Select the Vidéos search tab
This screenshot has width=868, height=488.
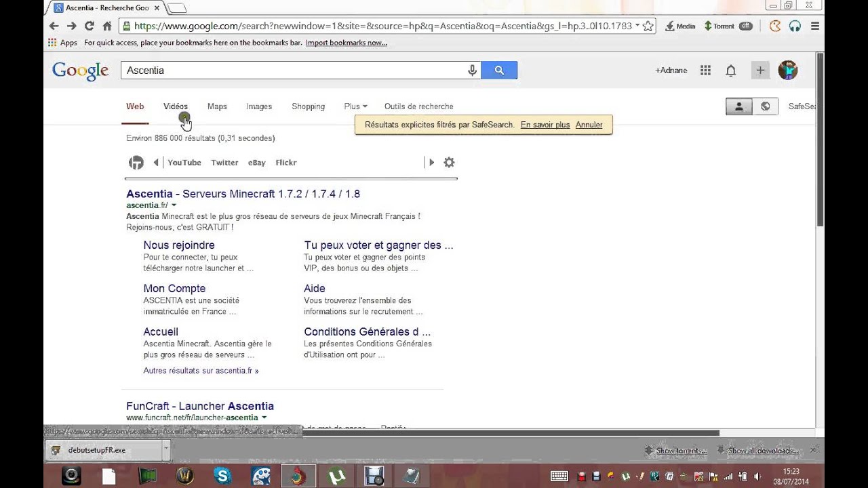click(176, 106)
